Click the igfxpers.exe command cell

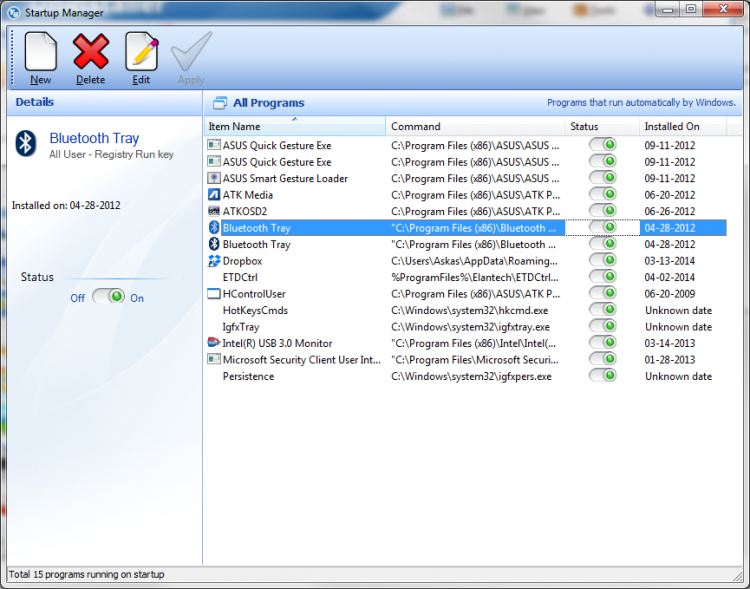click(x=471, y=377)
